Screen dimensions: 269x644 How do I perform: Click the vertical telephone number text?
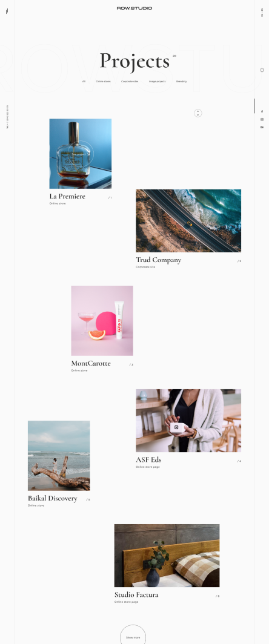click(7, 117)
